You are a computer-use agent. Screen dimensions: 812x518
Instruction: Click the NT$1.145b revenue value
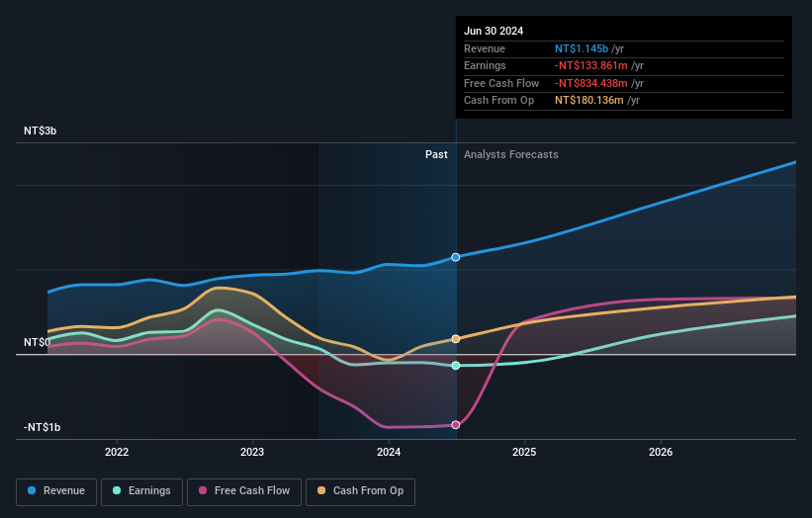[x=581, y=48]
